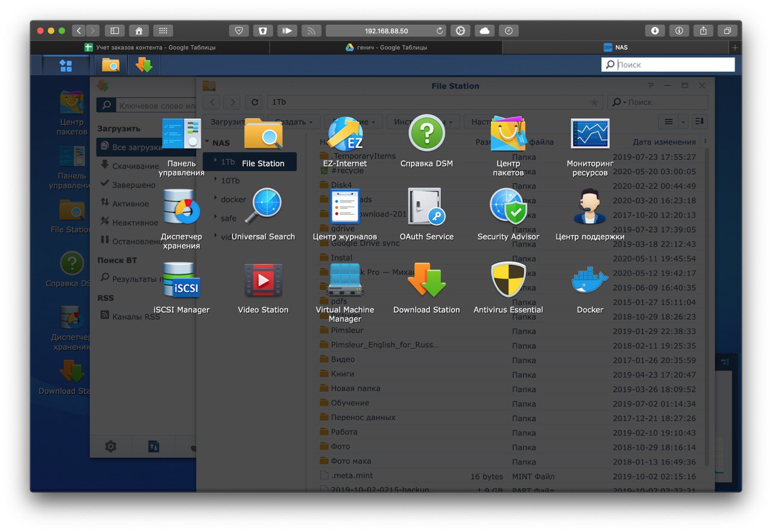The image size is (772, 532).
Task: Sort by Дата изменения column header
Action: [664, 142]
